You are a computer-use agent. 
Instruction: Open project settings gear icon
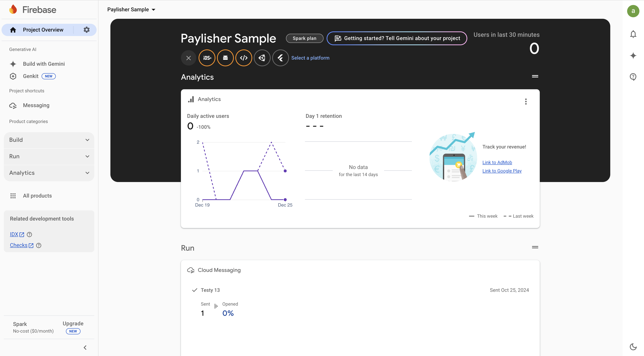[86, 30]
